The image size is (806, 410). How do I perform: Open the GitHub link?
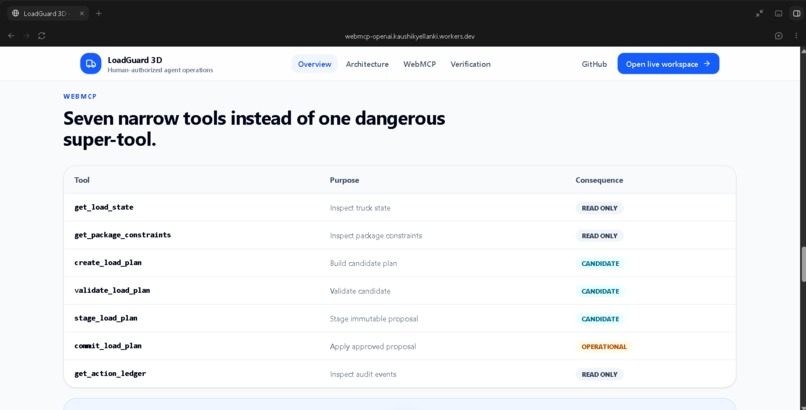pos(594,64)
